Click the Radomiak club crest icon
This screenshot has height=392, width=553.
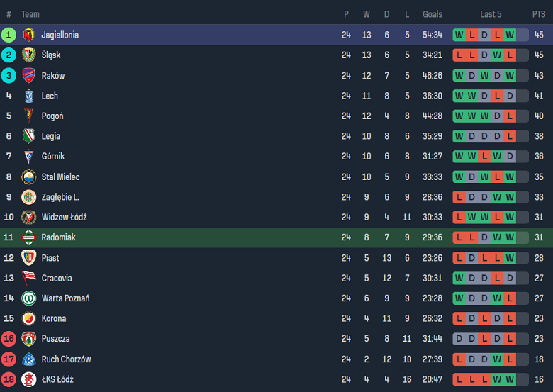click(28, 237)
